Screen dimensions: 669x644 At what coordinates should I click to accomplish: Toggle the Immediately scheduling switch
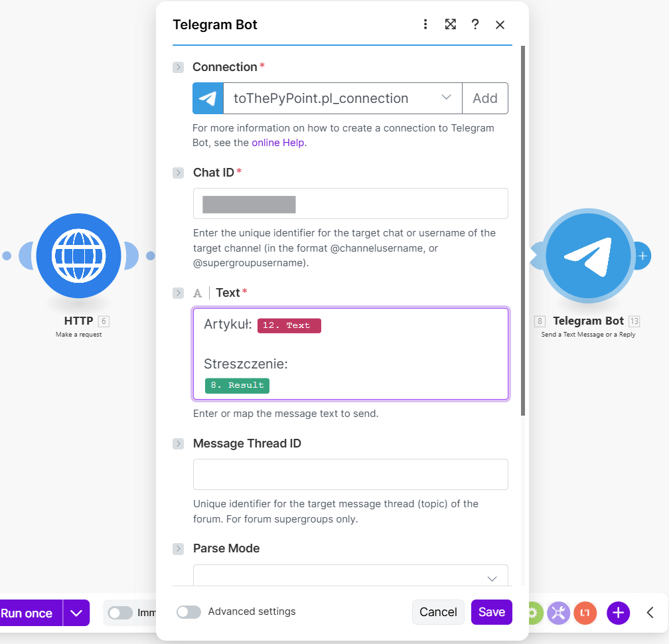coord(120,613)
